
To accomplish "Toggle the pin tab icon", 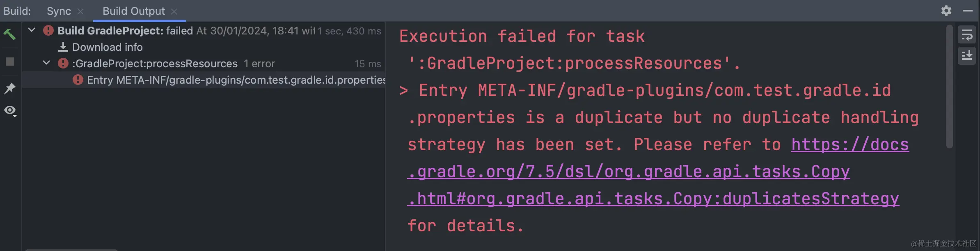I will (x=10, y=88).
